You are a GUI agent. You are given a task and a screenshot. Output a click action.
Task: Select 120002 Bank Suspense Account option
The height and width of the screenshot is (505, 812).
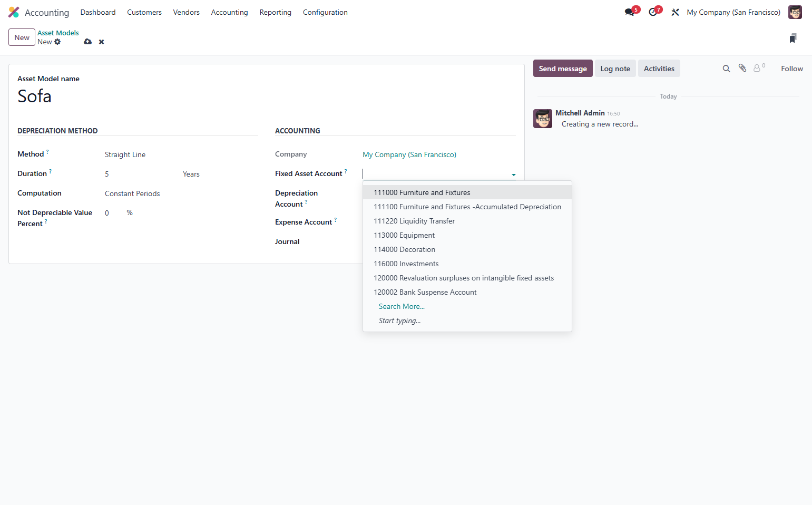[467, 292]
